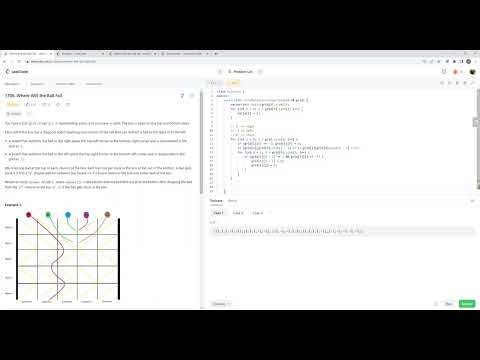Open the browser profile icon

468,62
